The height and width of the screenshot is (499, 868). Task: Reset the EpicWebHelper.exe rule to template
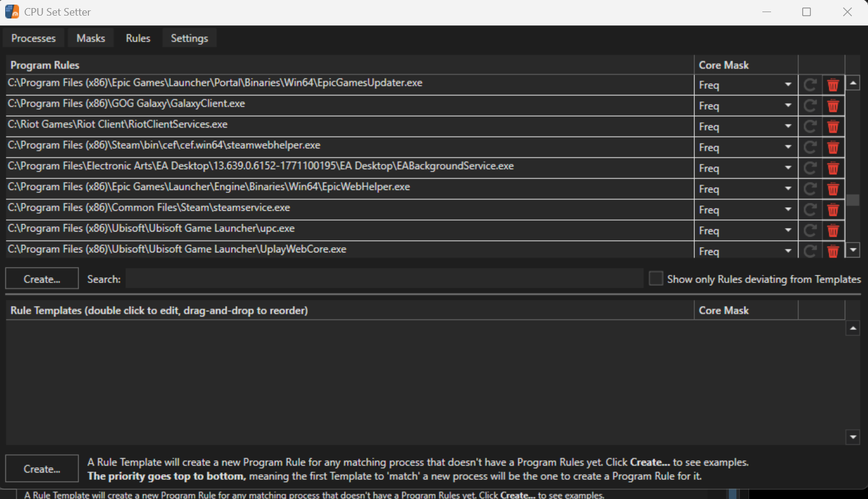coord(810,189)
